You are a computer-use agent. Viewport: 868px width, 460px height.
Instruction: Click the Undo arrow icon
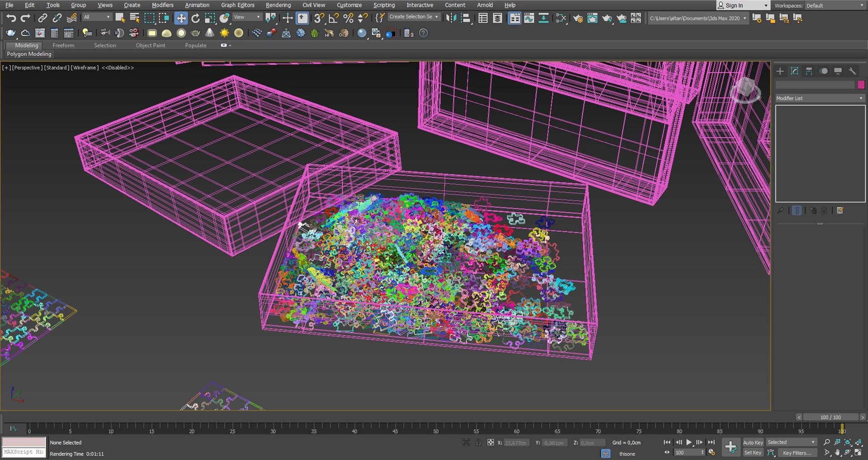tap(11, 18)
